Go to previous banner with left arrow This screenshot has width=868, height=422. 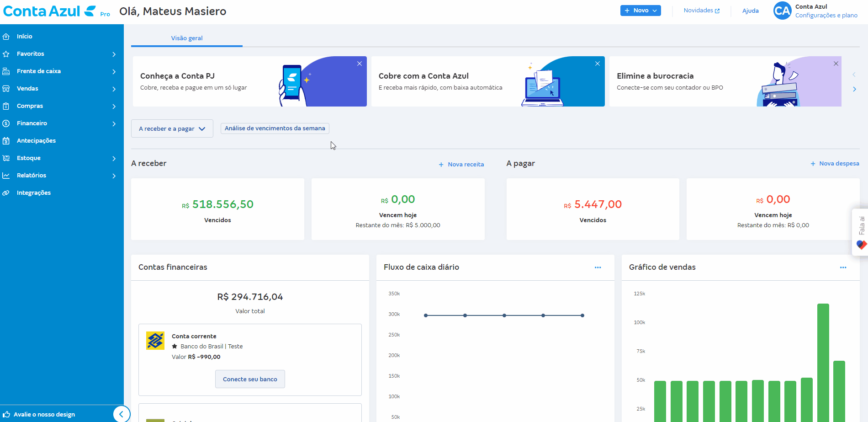point(854,75)
